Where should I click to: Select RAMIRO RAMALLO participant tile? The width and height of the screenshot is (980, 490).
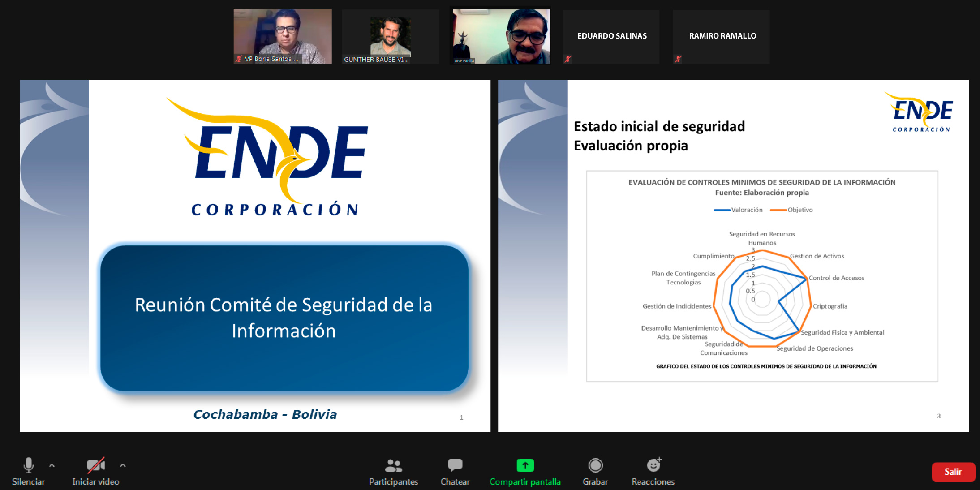point(722,37)
